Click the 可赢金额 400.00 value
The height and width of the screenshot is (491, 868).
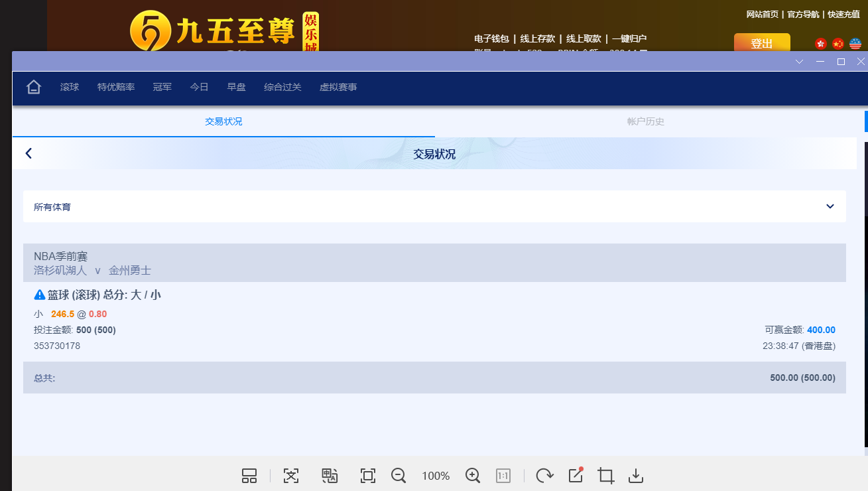click(x=821, y=330)
